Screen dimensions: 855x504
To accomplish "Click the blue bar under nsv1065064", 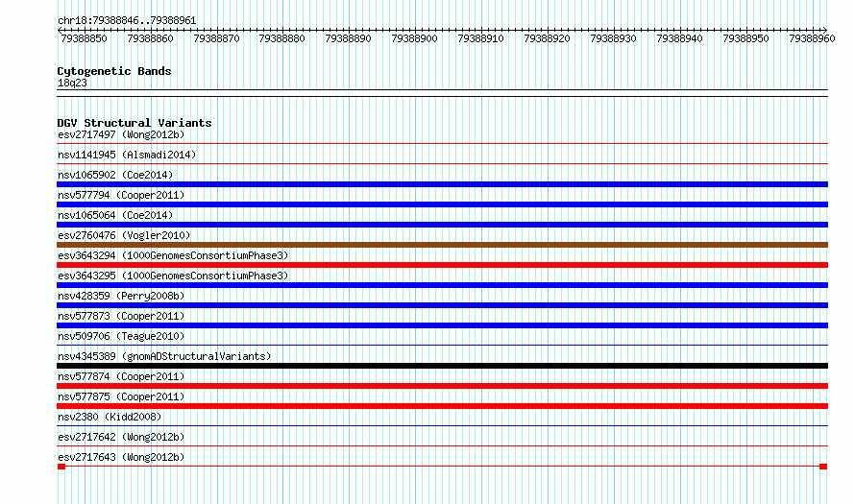I will coord(442,225).
